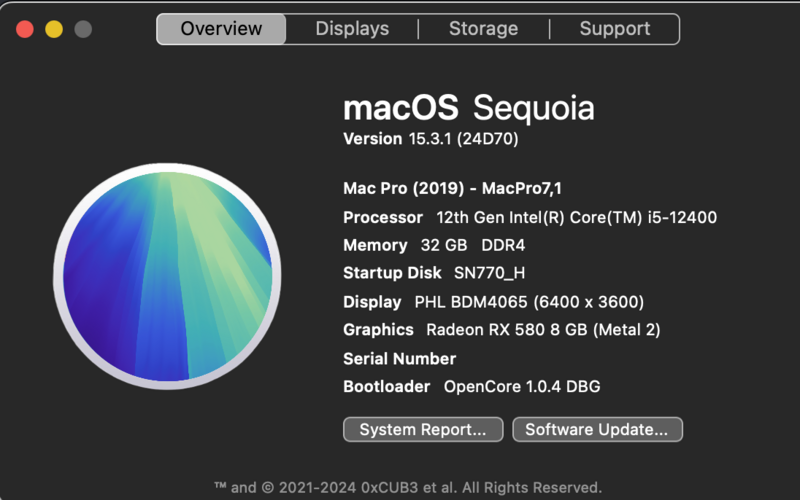The image size is (800, 500).
Task: Open Software Update
Action: (x=597, y=430)
